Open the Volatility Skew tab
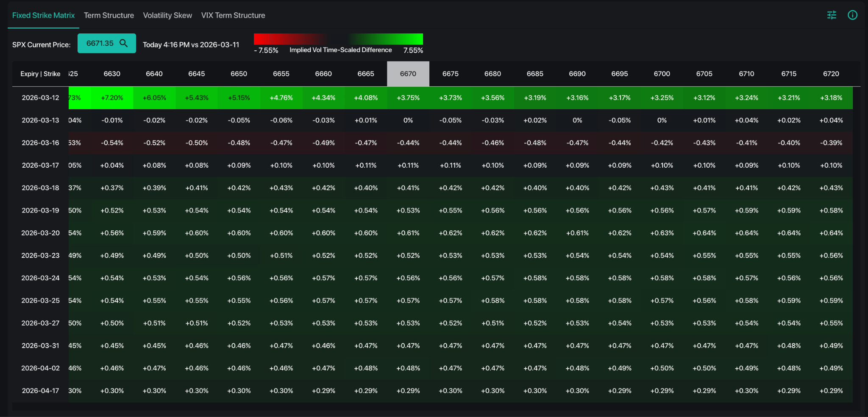868x417 pixels. pos(167,15)
